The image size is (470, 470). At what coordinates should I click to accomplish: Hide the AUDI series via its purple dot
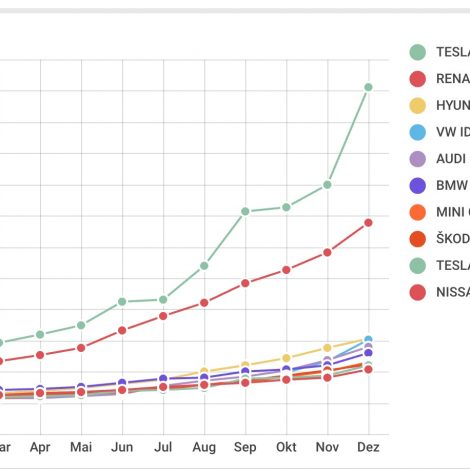pyautogui.click(x=417, y=159)
